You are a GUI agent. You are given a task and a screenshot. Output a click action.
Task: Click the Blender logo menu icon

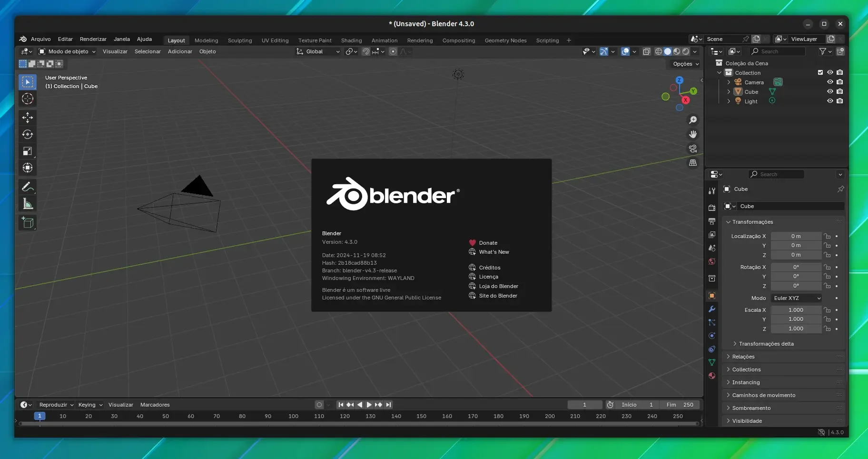(23, 39)
